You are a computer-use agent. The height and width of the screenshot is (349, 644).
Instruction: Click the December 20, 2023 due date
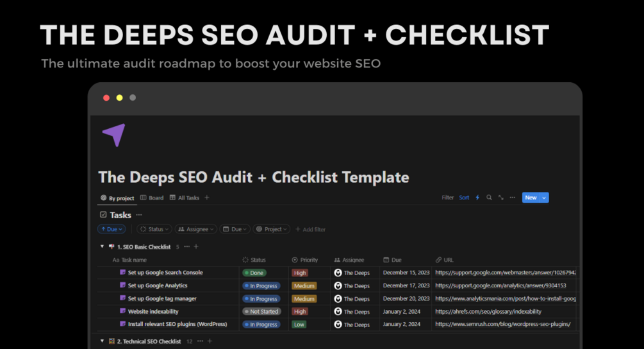tap(406, 299)
